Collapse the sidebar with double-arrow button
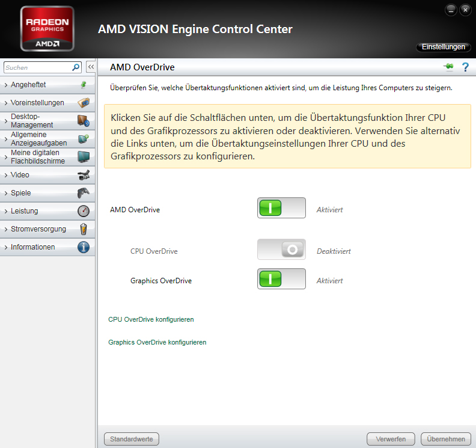 (x=91, y=67)
